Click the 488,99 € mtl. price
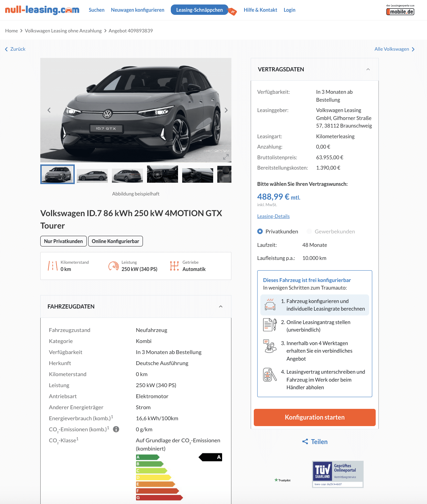 pos(279,197)
